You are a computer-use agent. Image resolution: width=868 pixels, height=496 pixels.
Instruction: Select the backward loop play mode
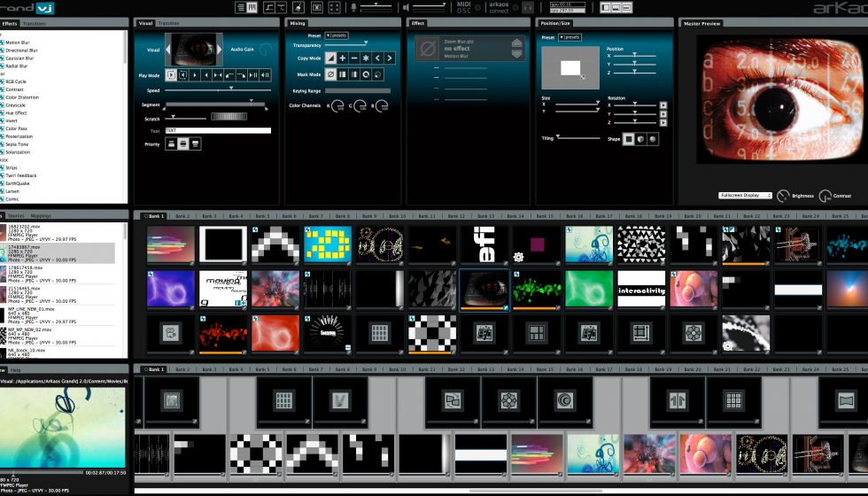coord(183,74)
